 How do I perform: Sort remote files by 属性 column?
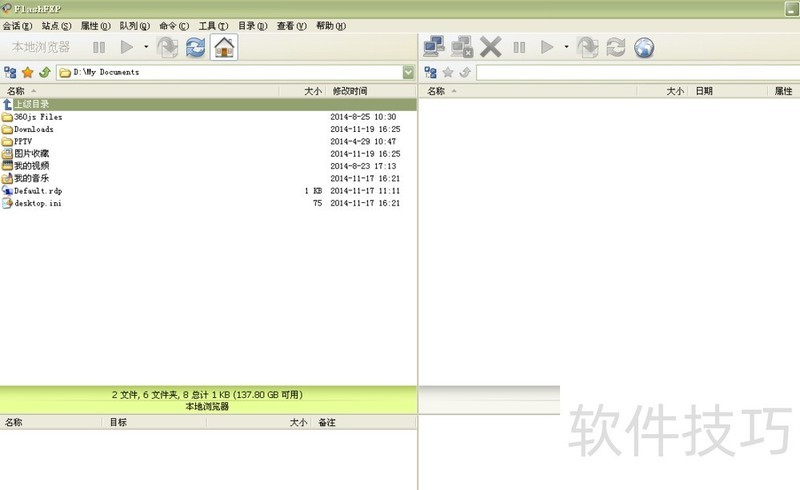pos(784,91)
